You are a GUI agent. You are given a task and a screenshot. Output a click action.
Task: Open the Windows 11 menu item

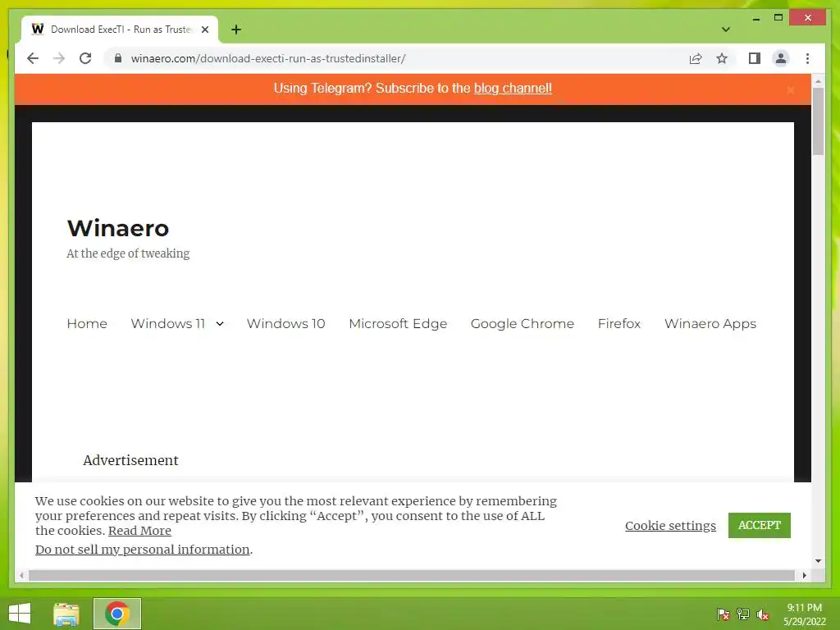[167, 323]
